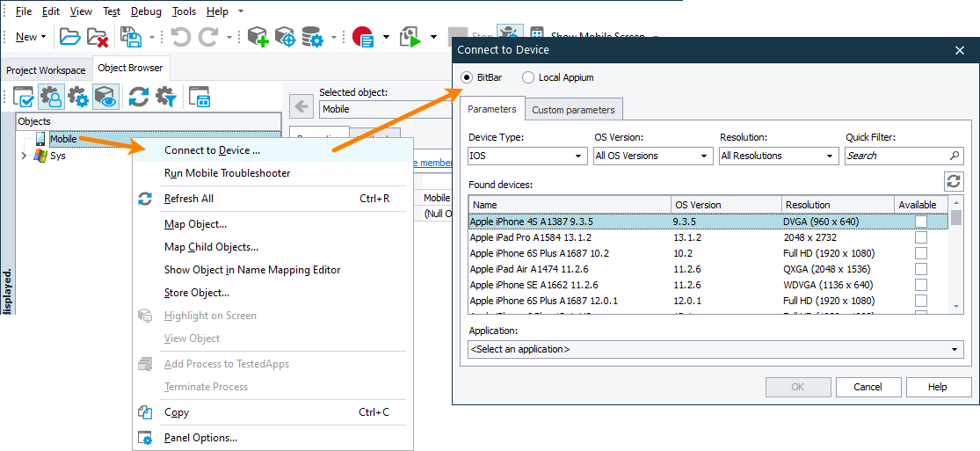Screen dimensions: 980x451
Task: Open the Resolution dropdown
Action: (x=779, y=156)
